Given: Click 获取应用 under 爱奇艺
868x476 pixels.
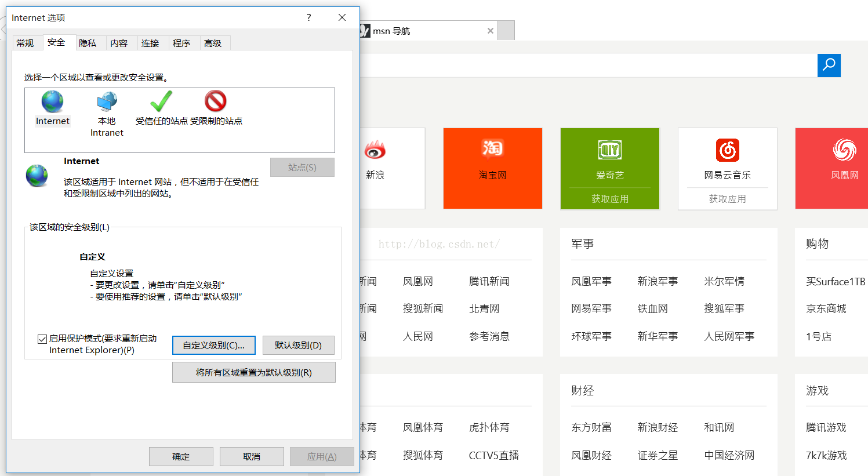Looking at the screenshot, I should 610,199.
